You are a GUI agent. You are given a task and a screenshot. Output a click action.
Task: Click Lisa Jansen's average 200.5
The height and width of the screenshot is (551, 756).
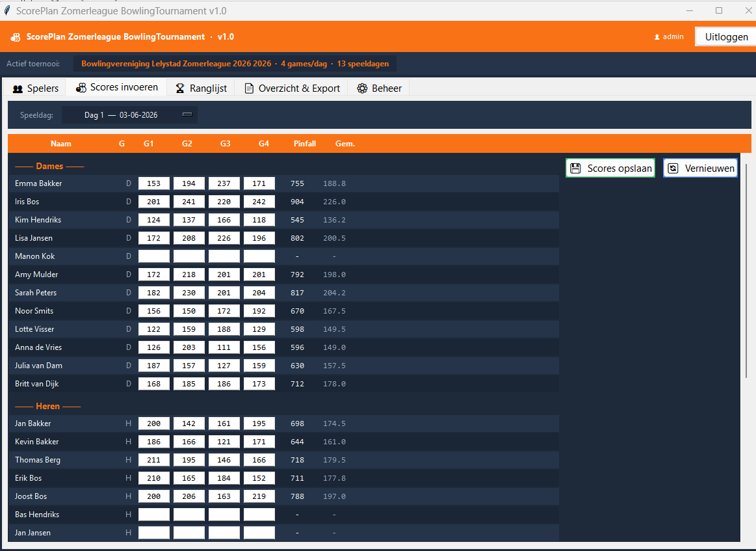coord(334,238)
